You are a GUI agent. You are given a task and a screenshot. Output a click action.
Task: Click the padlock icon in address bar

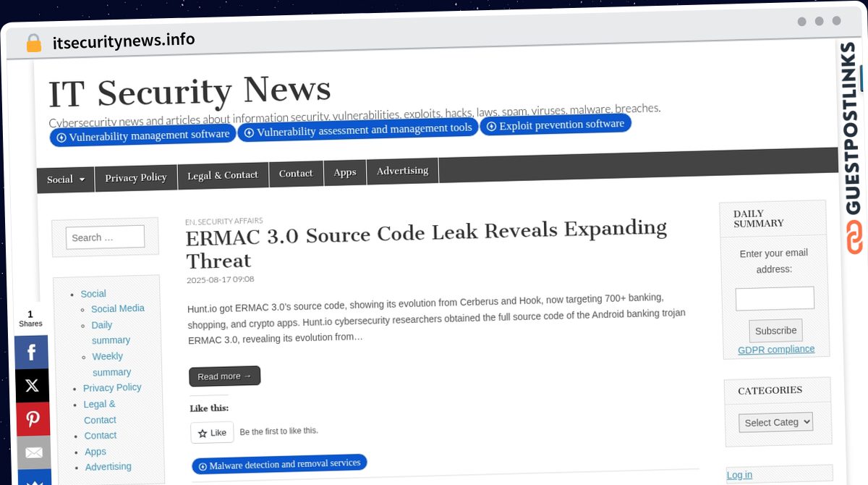pos(33,43)
